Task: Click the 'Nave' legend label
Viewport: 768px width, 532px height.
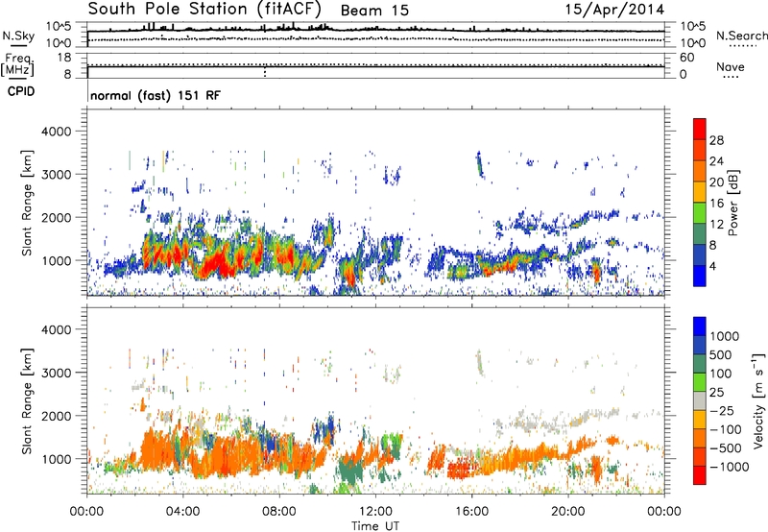Action: (731, 67)
